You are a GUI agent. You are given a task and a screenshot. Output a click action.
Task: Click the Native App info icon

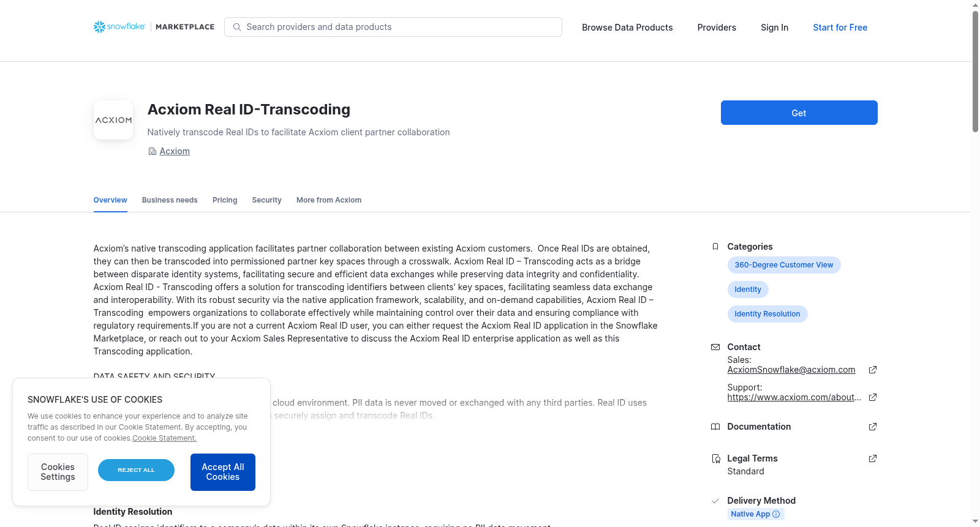coord(776,514)
